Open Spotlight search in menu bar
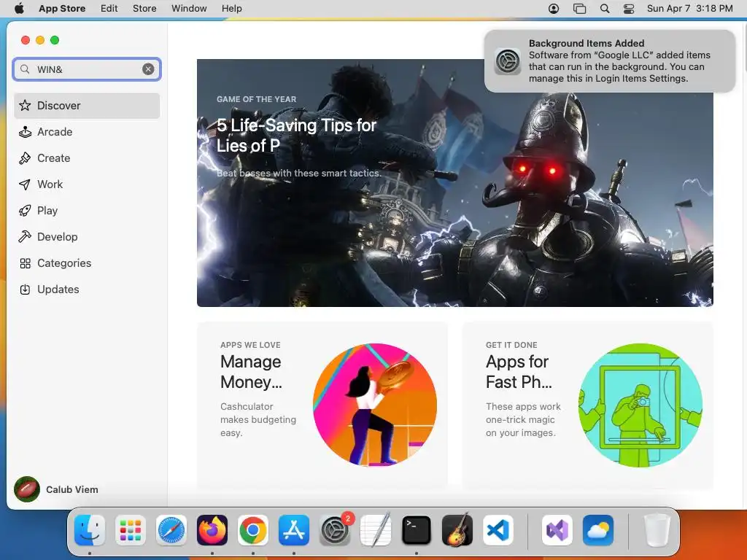Screen dimensions: 747x560 click(x=605, y=8)
